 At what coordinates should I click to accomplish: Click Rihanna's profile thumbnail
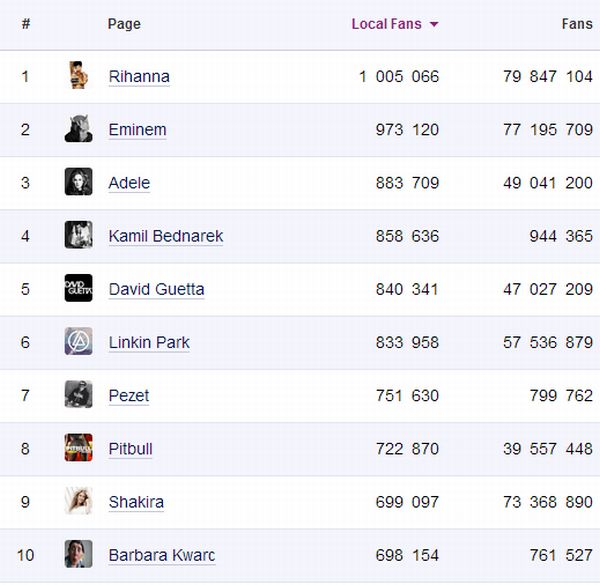[x=78, y=76]
